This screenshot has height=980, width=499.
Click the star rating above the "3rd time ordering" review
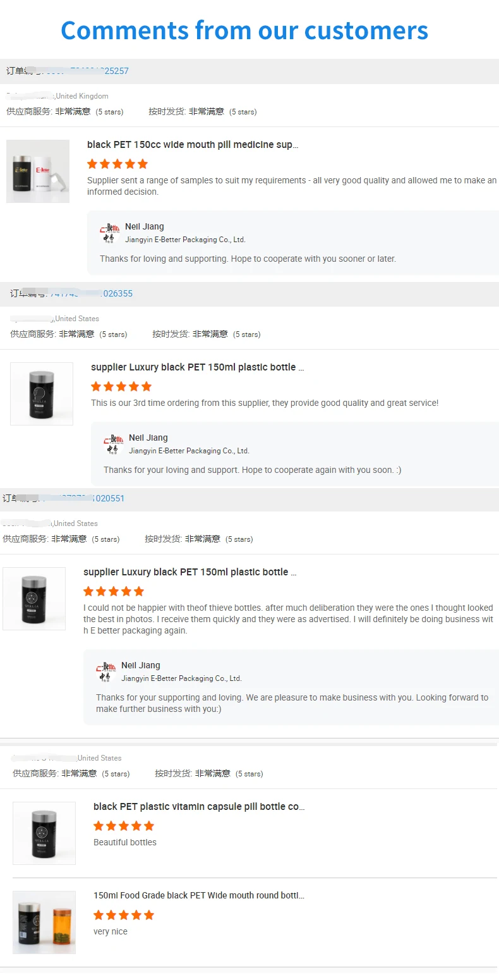click(x=121, y=387)
